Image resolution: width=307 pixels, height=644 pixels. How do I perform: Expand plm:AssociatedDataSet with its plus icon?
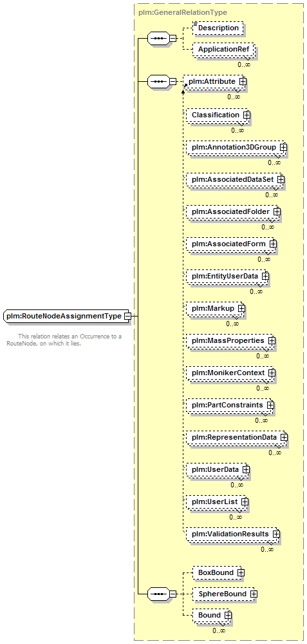click(x=281, y=179)
